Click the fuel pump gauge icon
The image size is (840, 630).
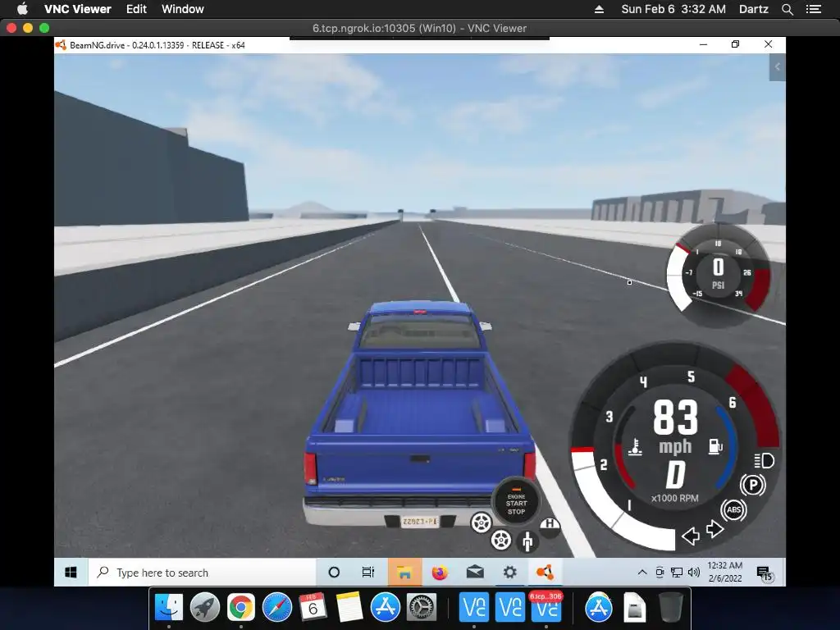(x=715, y=445)
